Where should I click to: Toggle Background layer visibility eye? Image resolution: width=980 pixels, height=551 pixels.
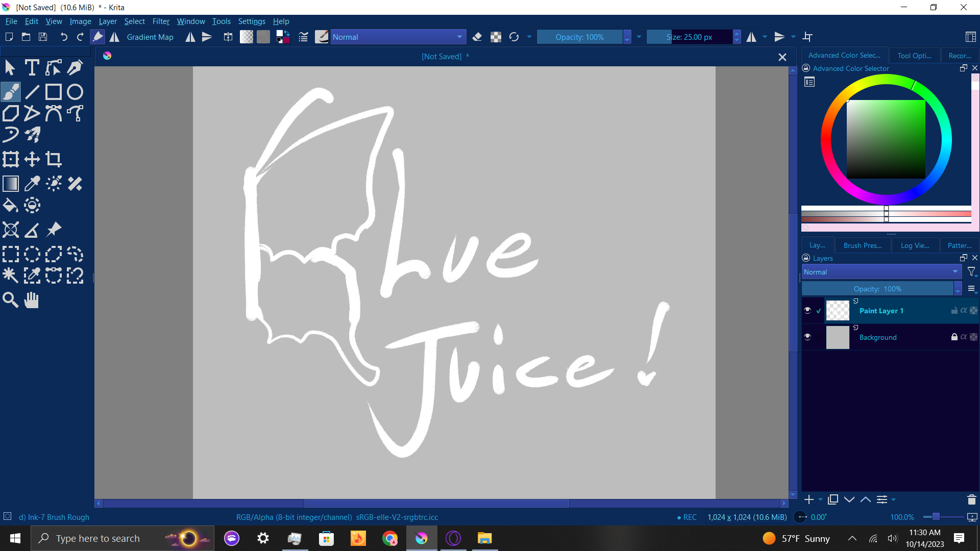pyautogui.click(x=807, y=337)
